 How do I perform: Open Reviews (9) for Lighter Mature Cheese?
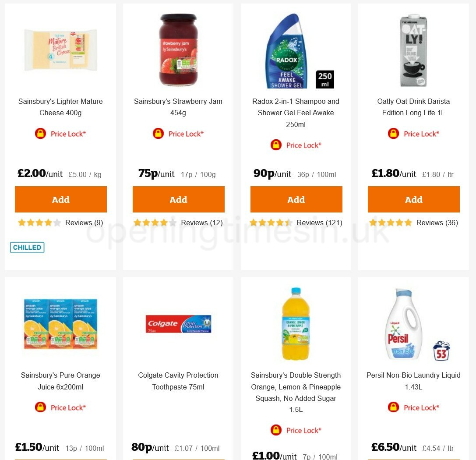tap(84, 223)
